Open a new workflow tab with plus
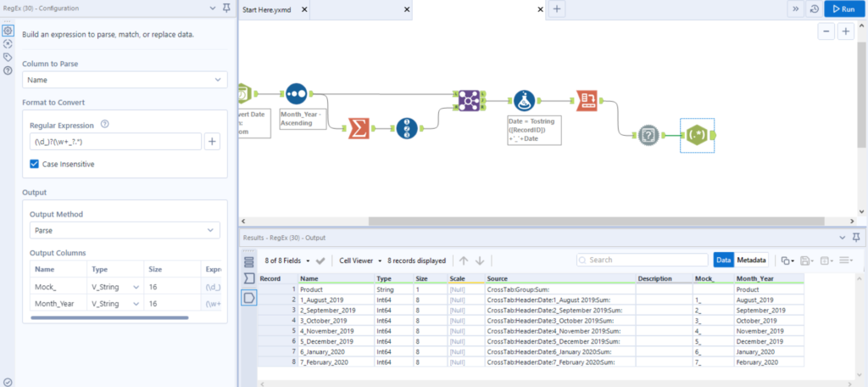The height and width of the screenshot is (387, 868). coord(557,8)
